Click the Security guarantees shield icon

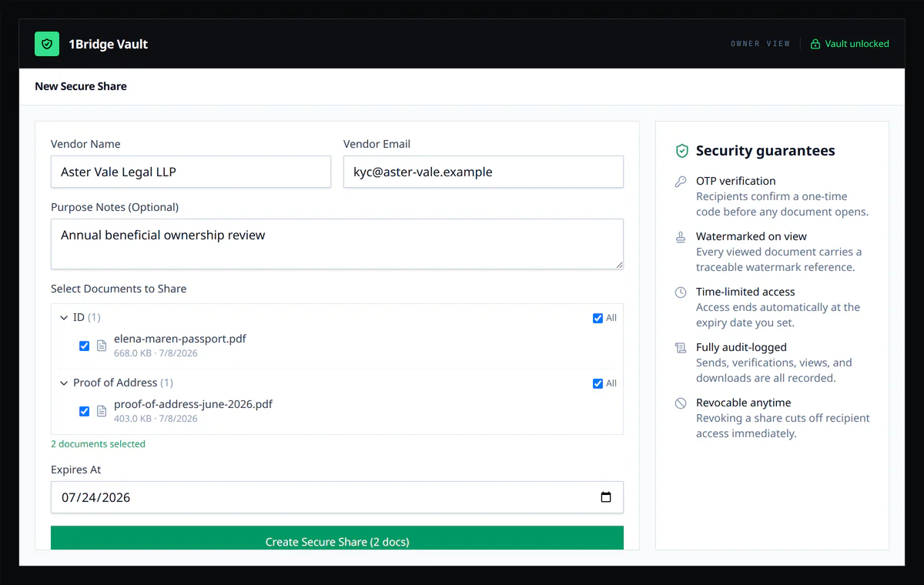pos(681,151)
